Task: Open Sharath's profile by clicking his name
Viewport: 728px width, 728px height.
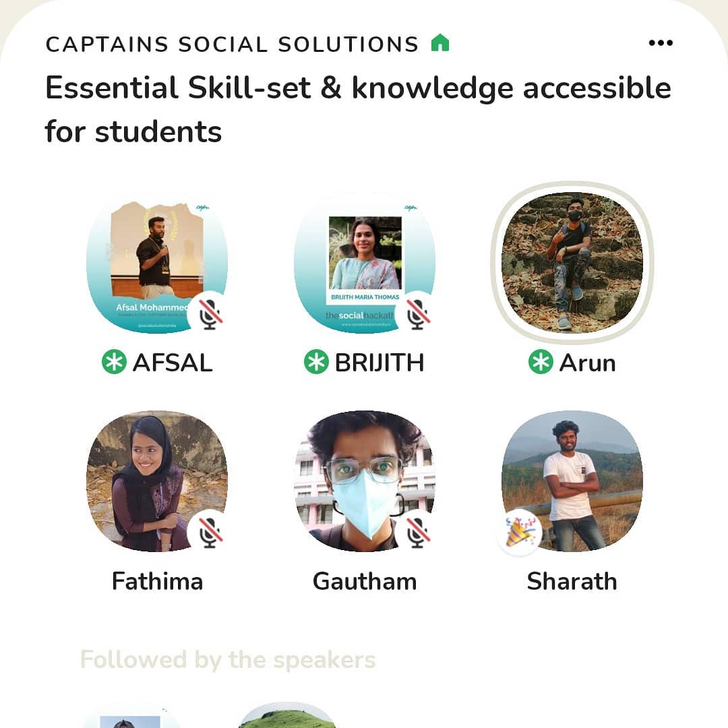Action: coord(572,582)
